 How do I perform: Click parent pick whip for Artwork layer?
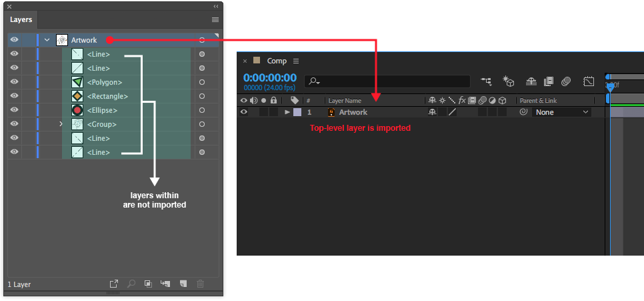tap(523, 112)
